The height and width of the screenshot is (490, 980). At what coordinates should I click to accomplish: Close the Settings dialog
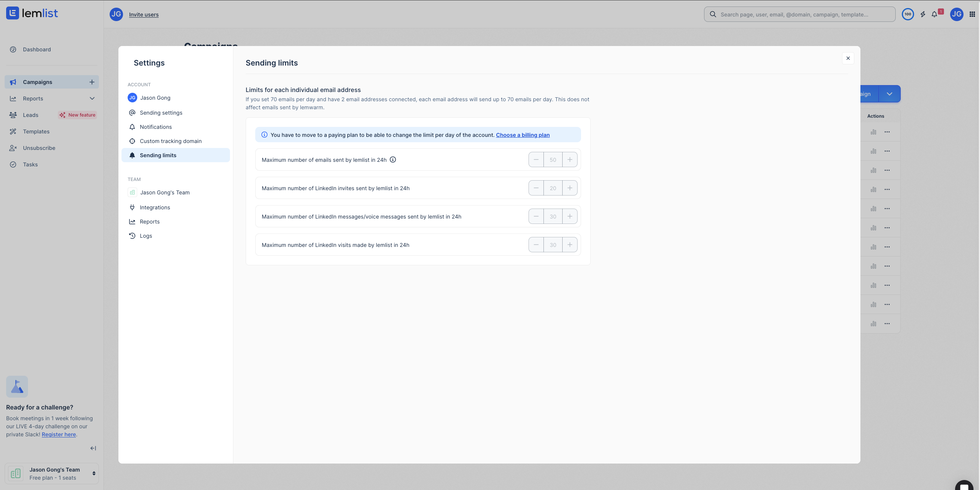(x=848, y=58)
